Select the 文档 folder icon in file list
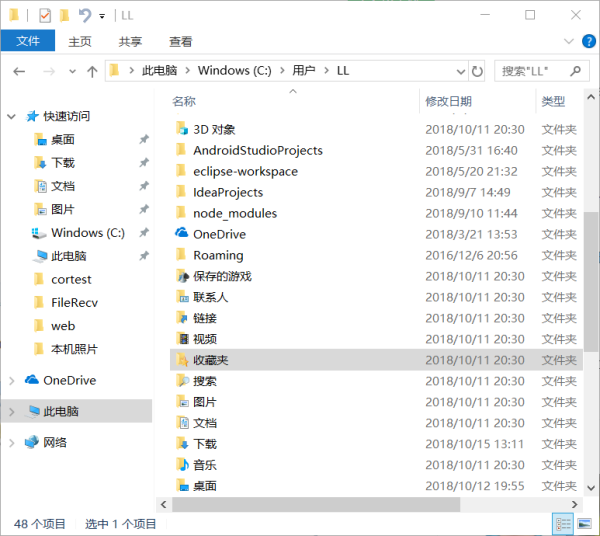The width and height of the screenshot is (600, 536). pos(183,423)
